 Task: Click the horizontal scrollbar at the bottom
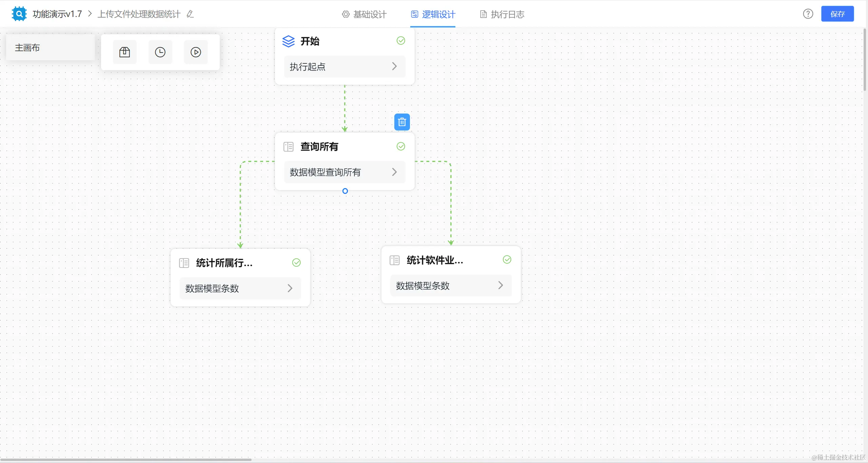pos(125,460)
